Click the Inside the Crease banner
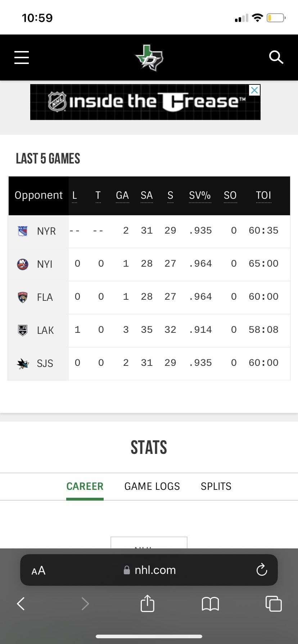This screenshot has width=298, height=644. [x=144, y=102]
